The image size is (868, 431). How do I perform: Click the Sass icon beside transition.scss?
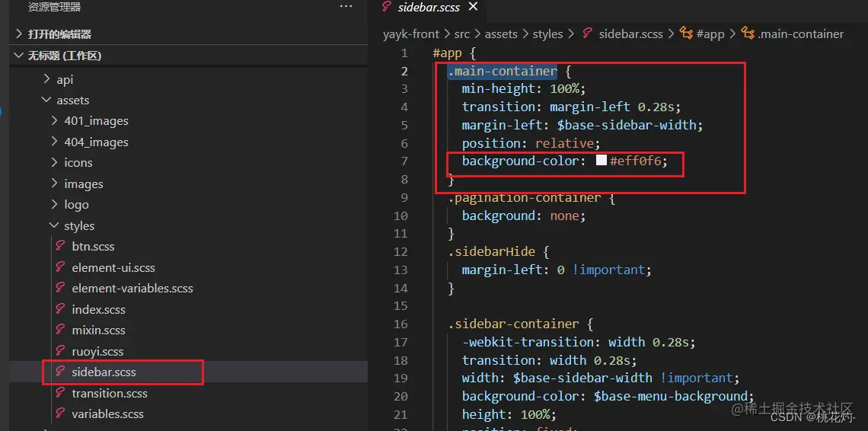click(x=61, y=392)
